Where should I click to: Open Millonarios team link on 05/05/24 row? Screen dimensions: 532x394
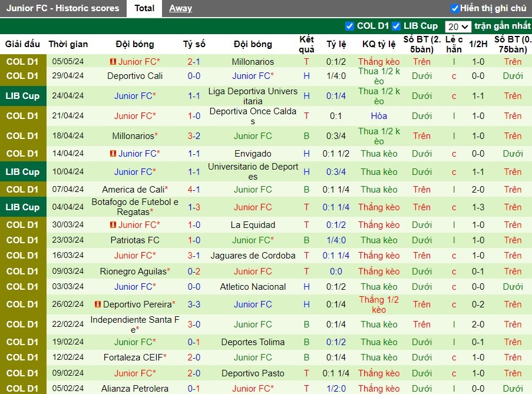253,62
